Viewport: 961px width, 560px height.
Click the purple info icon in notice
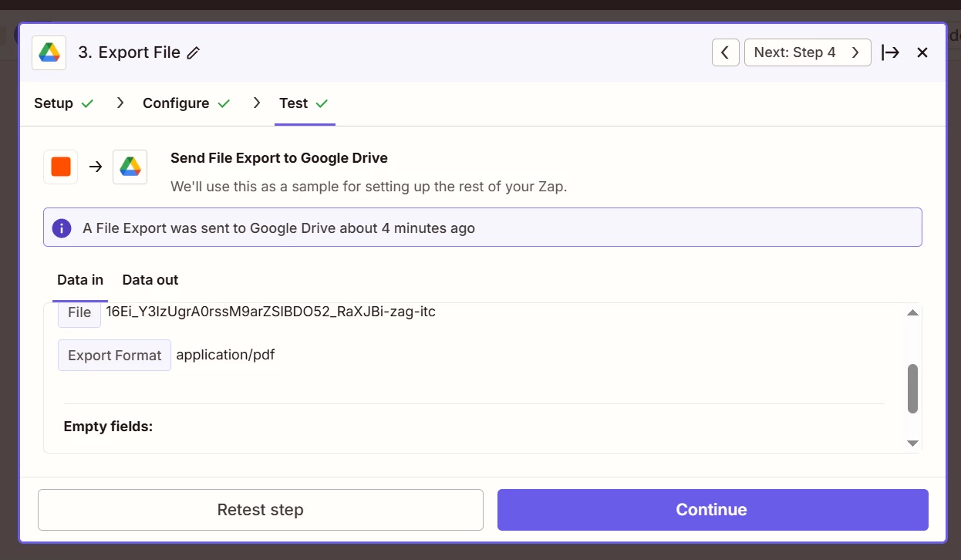(x=62, y=228)
